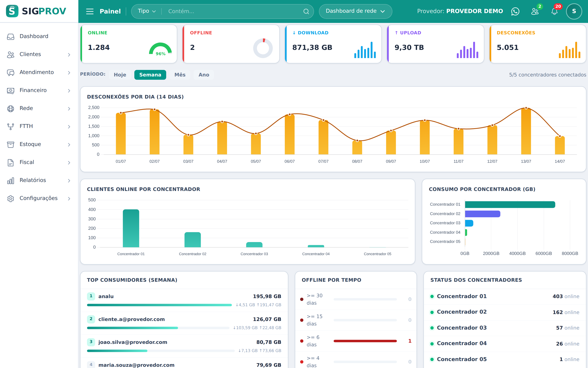Open the Tipo filter dropdown
This screenshot has width=588, height=368.
(x=147, y=11)
